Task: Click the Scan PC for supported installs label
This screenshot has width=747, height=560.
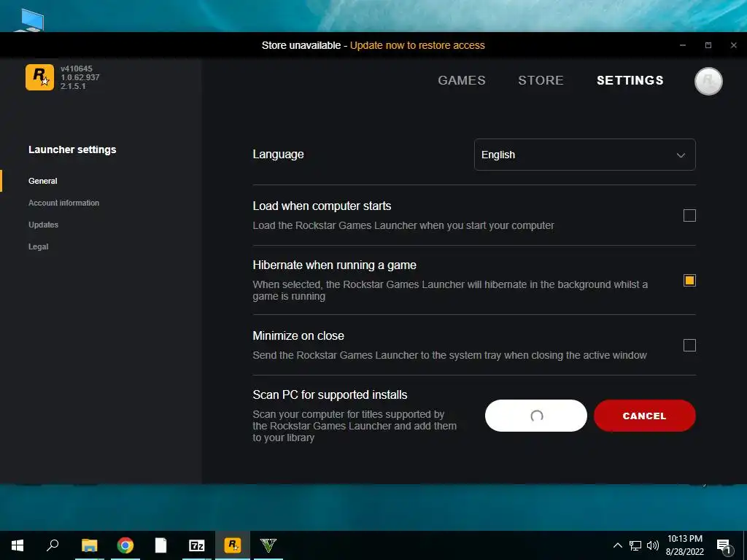Action: pos(330,394)
